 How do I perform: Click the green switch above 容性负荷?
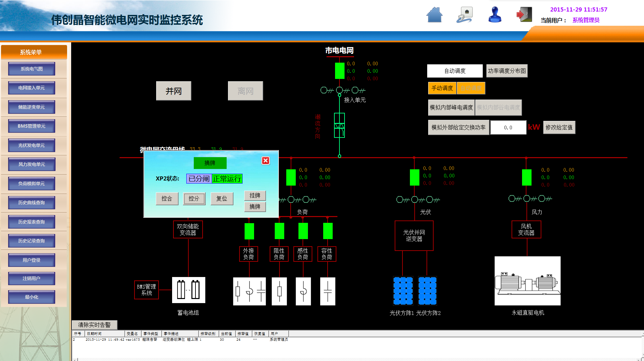(x=328, y=231)
